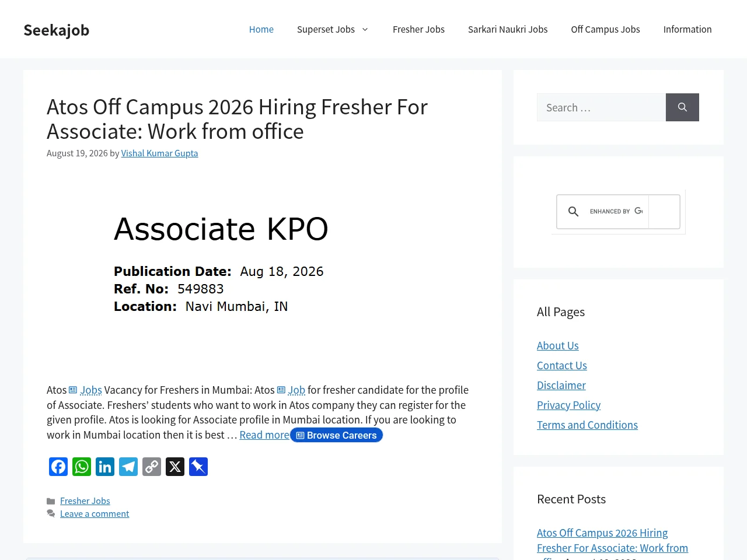Screen dimensions: 747x560
Task: Click the All Pages heading
Action: click(561, 311)
